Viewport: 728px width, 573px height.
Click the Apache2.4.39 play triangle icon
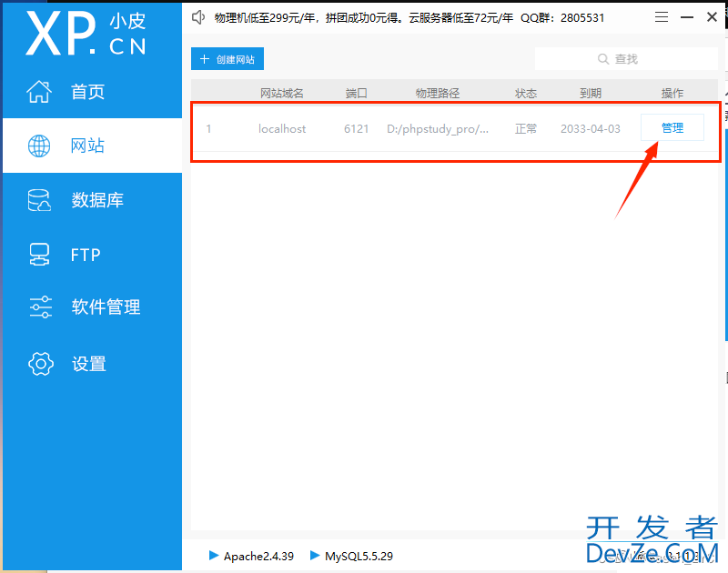point(214,556)
